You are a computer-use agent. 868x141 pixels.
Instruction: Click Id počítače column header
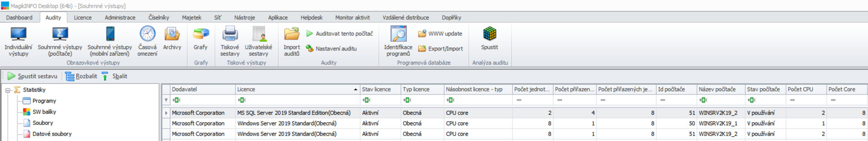pos(676,89)
